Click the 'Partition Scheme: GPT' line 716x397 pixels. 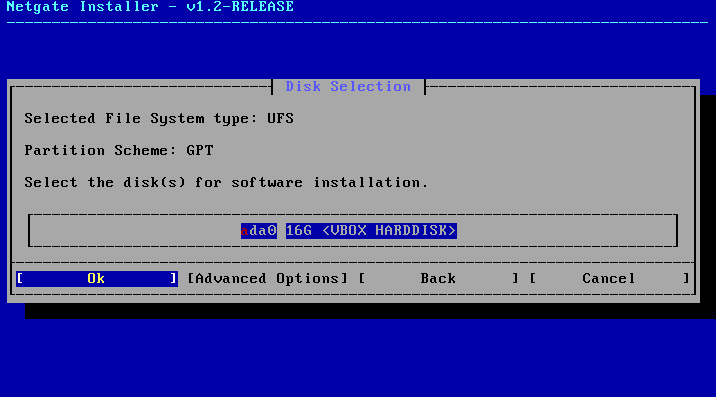click(119, 150)
